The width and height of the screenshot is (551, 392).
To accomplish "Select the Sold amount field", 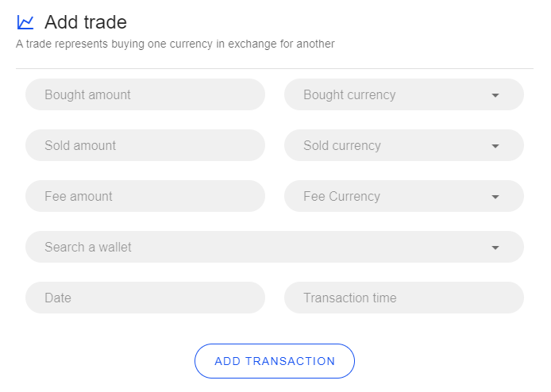I will click(145, 145).
